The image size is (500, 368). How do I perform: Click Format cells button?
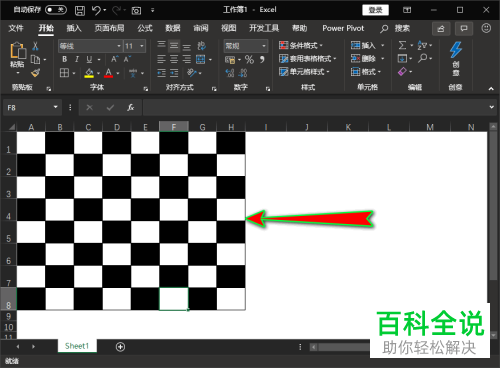[366, 72]
